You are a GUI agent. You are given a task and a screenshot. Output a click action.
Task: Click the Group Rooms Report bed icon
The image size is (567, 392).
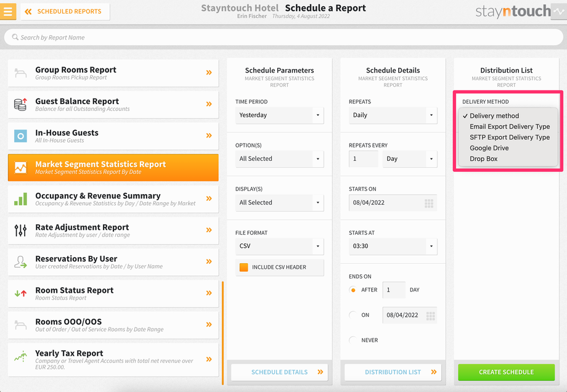[20, 73]
